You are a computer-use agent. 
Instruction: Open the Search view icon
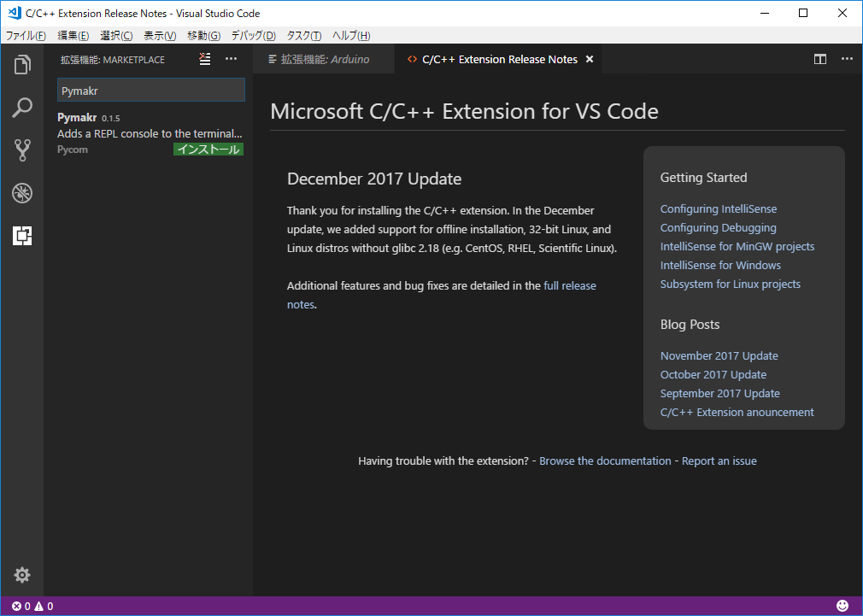pyautogui.click(x=22, y=108)
